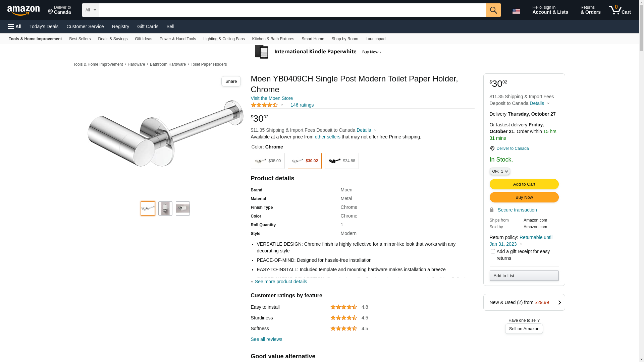
Task: Open the Qty quantity dropdown
Action: (500, 171)
